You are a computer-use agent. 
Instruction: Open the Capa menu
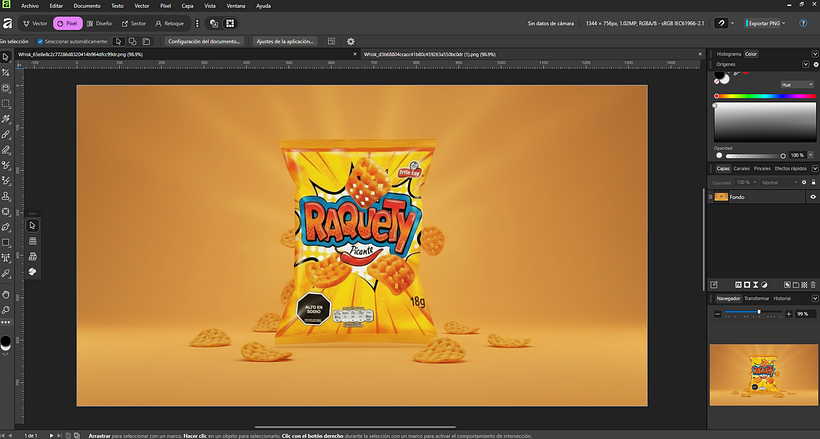(x=187, y=6)
